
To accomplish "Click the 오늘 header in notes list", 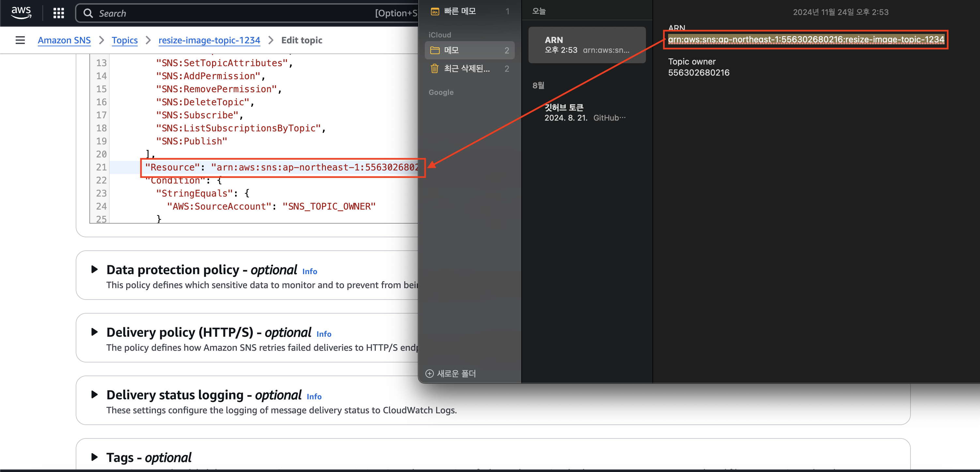I will pos(539,11).
